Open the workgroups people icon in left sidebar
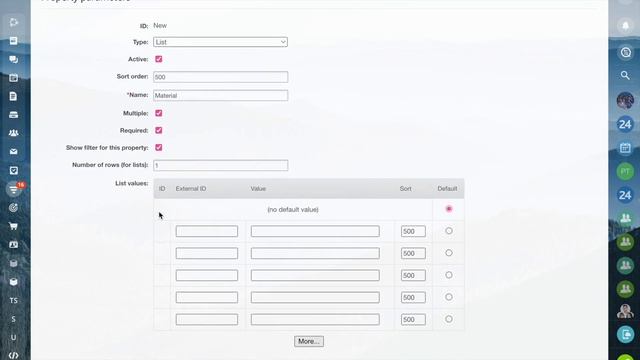 tap(13, 133)
